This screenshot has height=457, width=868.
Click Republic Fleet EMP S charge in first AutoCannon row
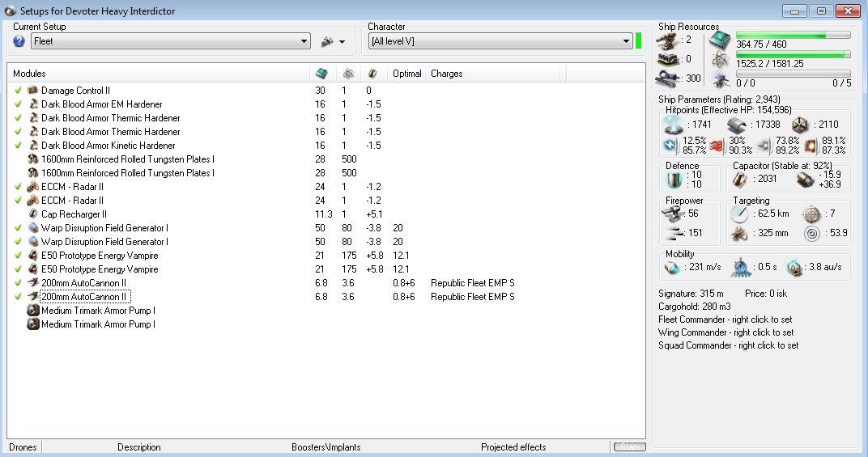pyautogui.click(x=473, y=283)
